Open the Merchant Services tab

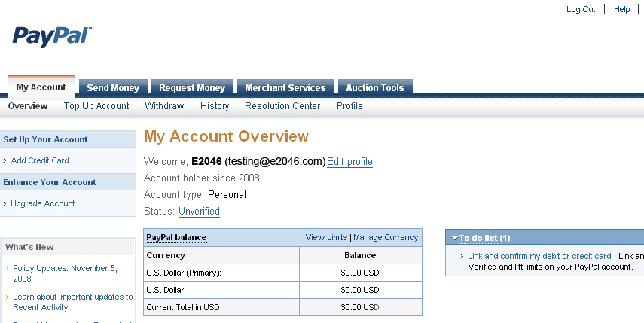285,88
